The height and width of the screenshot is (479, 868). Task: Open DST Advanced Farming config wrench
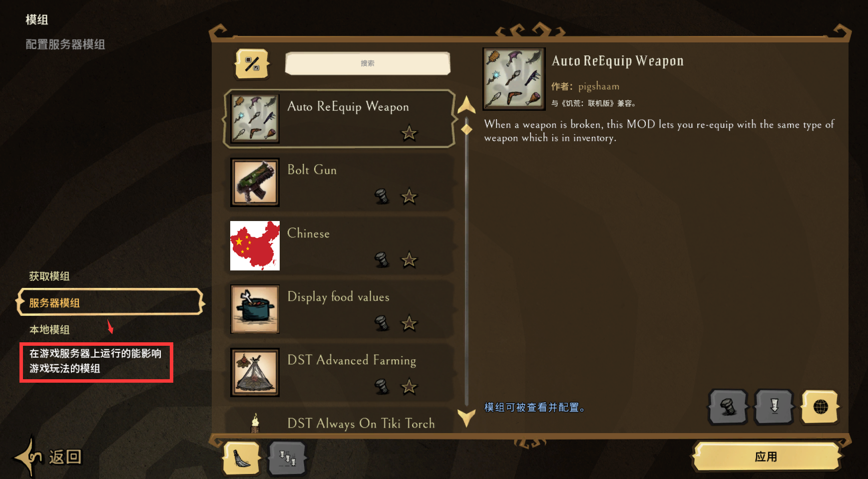click(x=382, y=387)
